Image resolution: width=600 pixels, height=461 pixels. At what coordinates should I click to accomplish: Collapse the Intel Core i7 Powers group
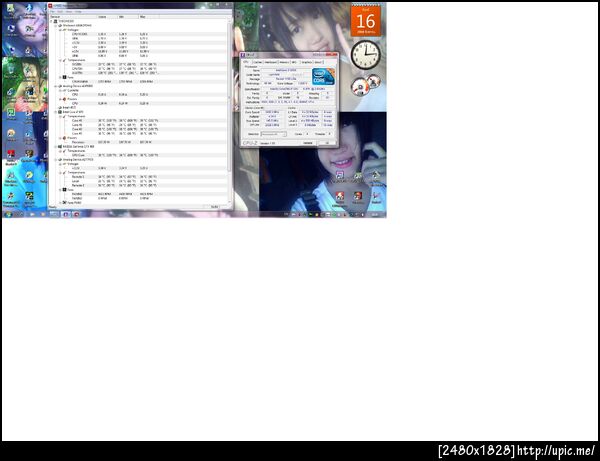(x=60, y=138)
